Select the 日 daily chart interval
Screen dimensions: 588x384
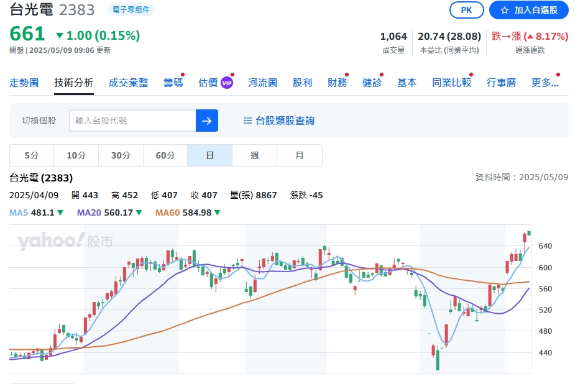click(210, 155)
